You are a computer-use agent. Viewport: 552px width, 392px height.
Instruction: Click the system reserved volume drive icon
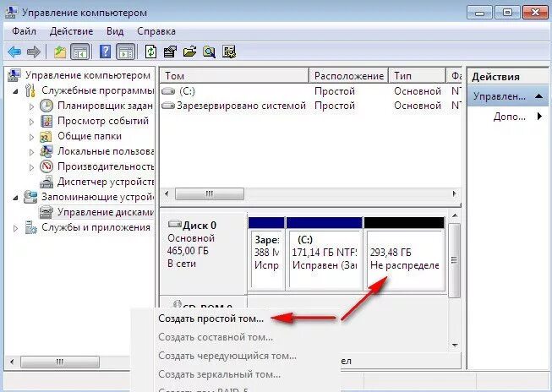pos(168,106)
